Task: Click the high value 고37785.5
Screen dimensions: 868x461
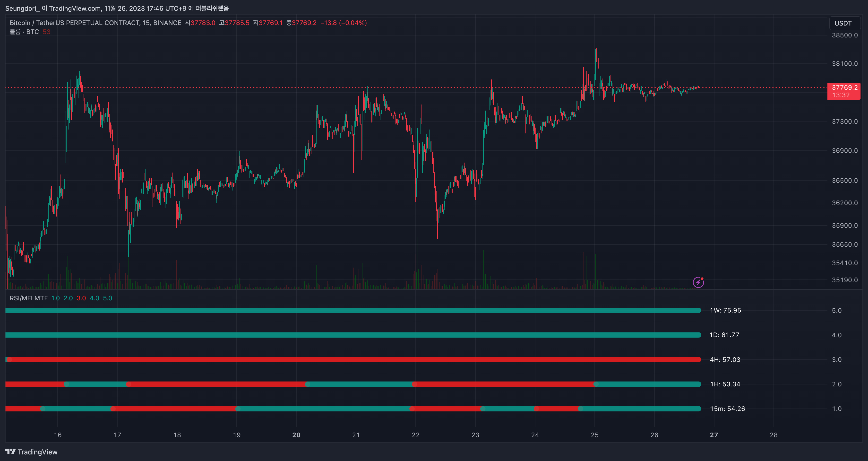Action: 234,23
